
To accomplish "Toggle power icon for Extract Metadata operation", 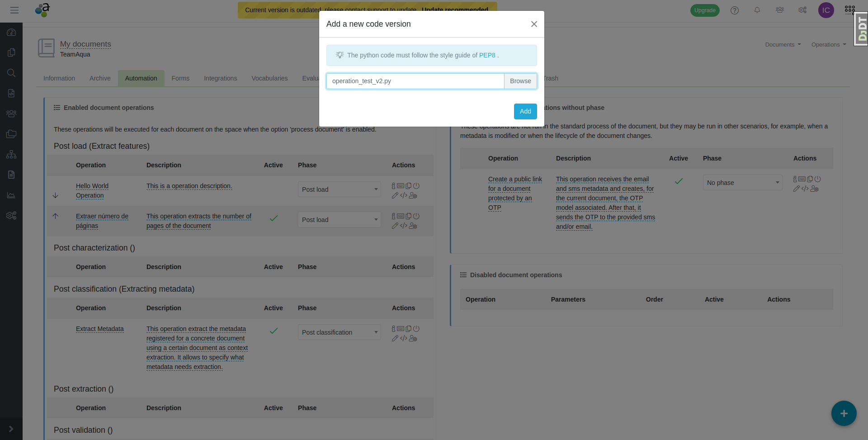I will [416, 329].
